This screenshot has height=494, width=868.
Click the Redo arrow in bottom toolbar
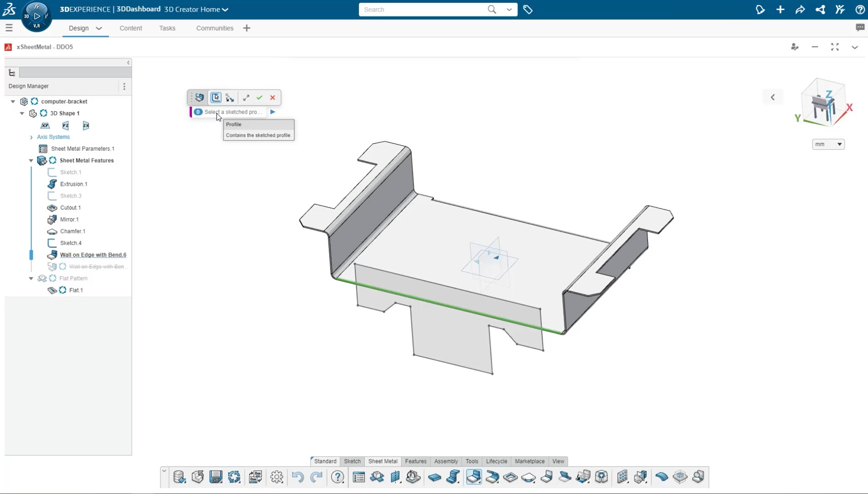pos(316,477)
